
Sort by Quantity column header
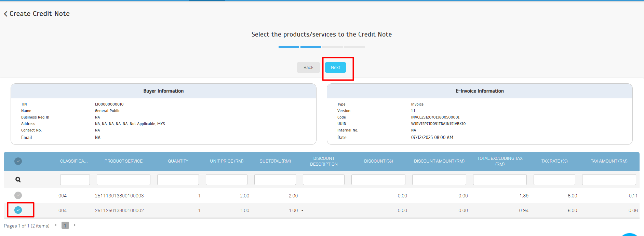click(x=178, y=161)
